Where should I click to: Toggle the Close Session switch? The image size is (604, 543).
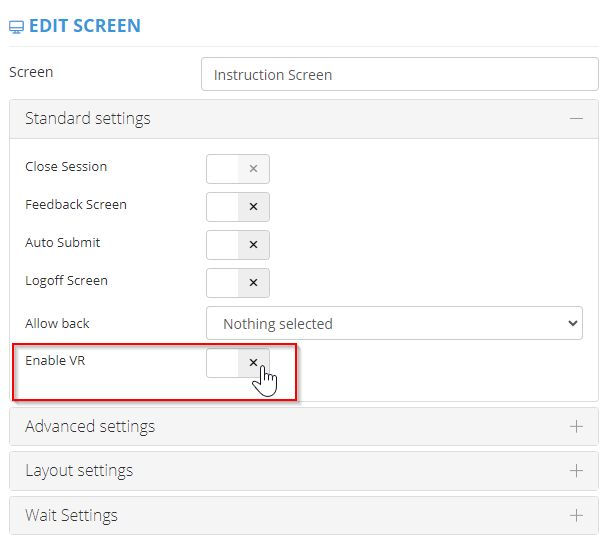(238, 169)
